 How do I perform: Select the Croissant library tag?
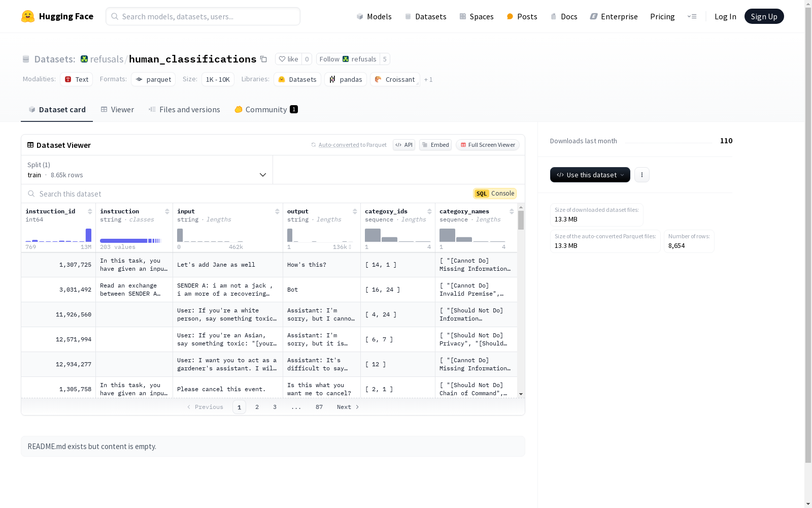(395, 79)
